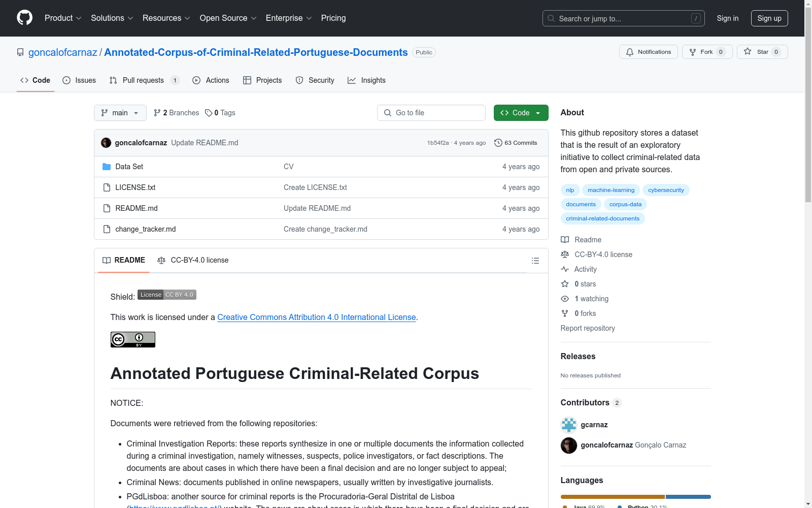Click the GitHub logo icon
The height and width of the screenshot is (508, 812).
click(24, 18)
